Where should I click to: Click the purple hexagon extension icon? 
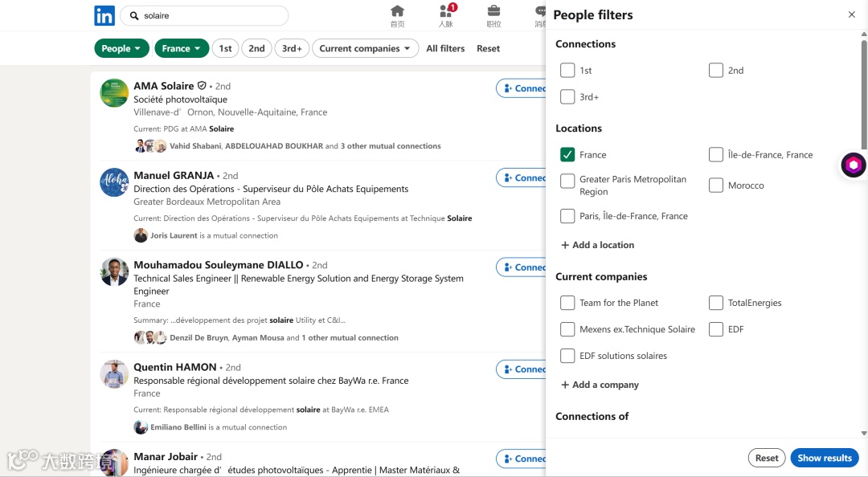tap(853, 165)
